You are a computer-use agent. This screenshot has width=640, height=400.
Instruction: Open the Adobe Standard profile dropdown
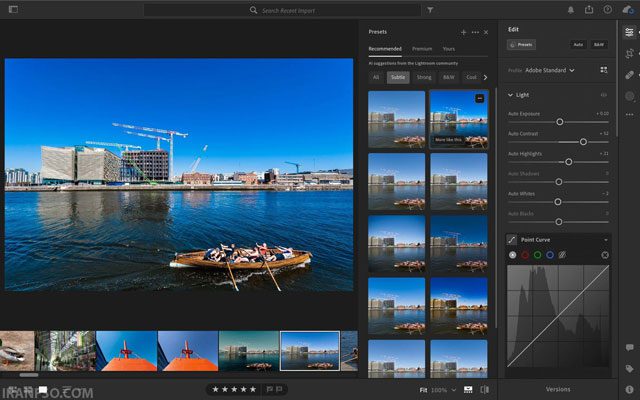[x=550, y=70]
